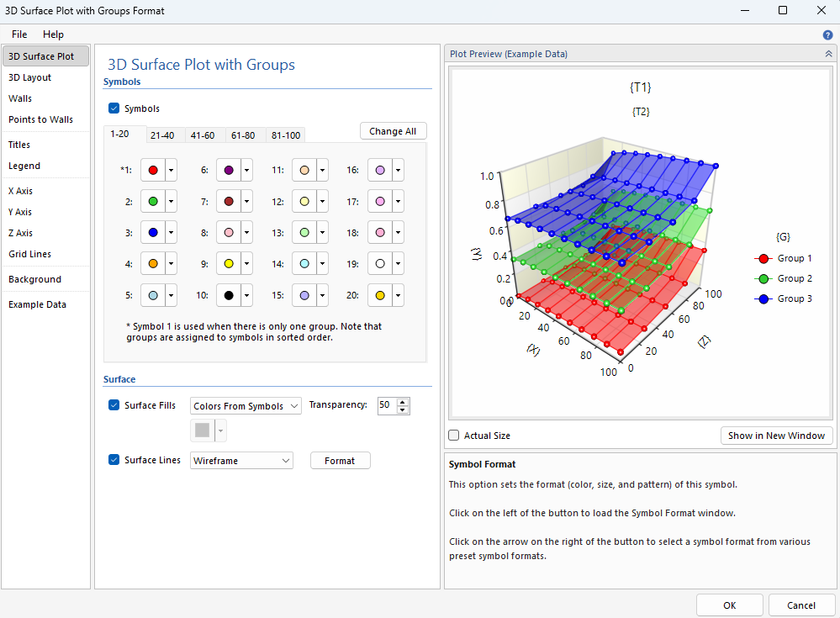Open symbol 6 purple circle format button
840x618 pixels.
(229, 171)
